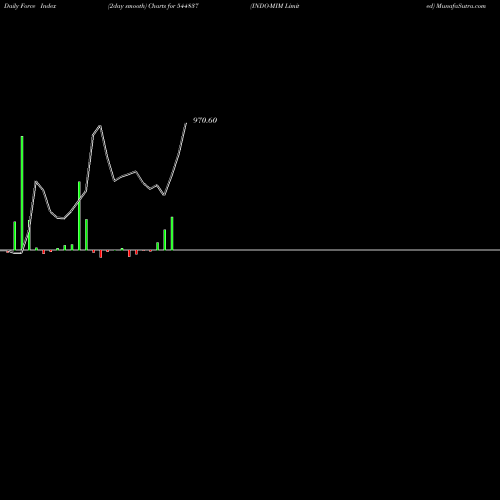500x500 pixels.
Task: Click the last green bar on the right
Action: pyautogui.click(x=172, y=233)
